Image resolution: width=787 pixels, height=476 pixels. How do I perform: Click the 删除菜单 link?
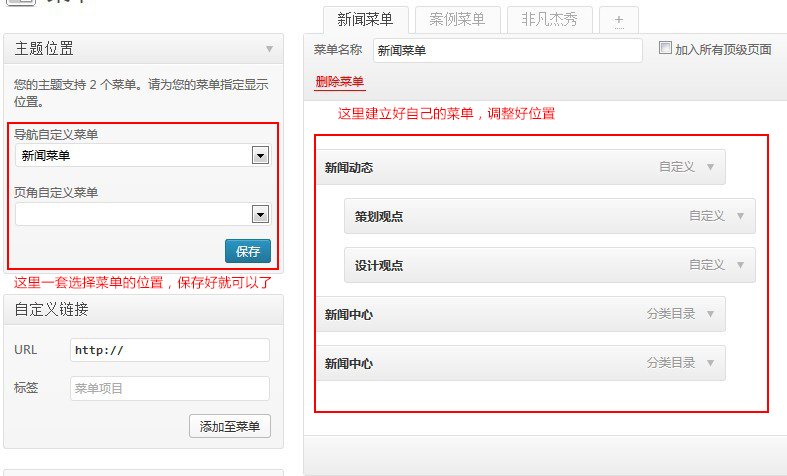pos(339,82)
